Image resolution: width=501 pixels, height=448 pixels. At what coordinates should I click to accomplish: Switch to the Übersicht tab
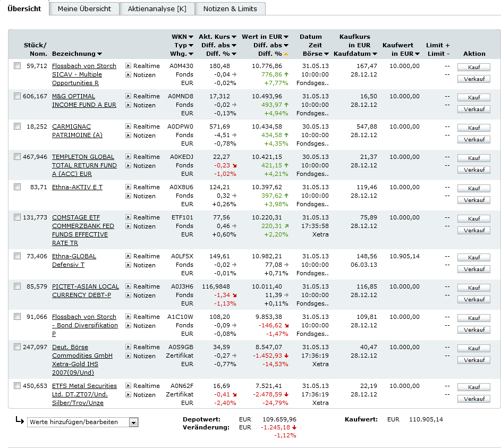click(24, 9)
